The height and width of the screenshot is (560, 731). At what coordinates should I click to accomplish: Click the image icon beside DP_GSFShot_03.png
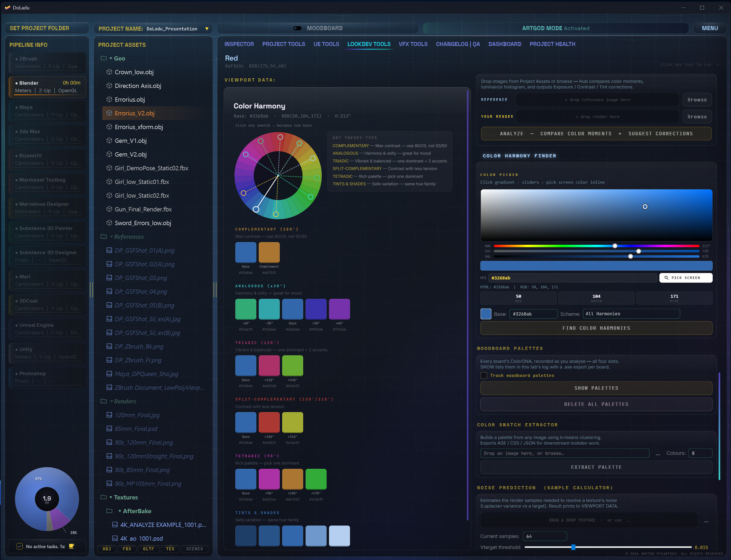pyautogui.click(x=109, y=278)
